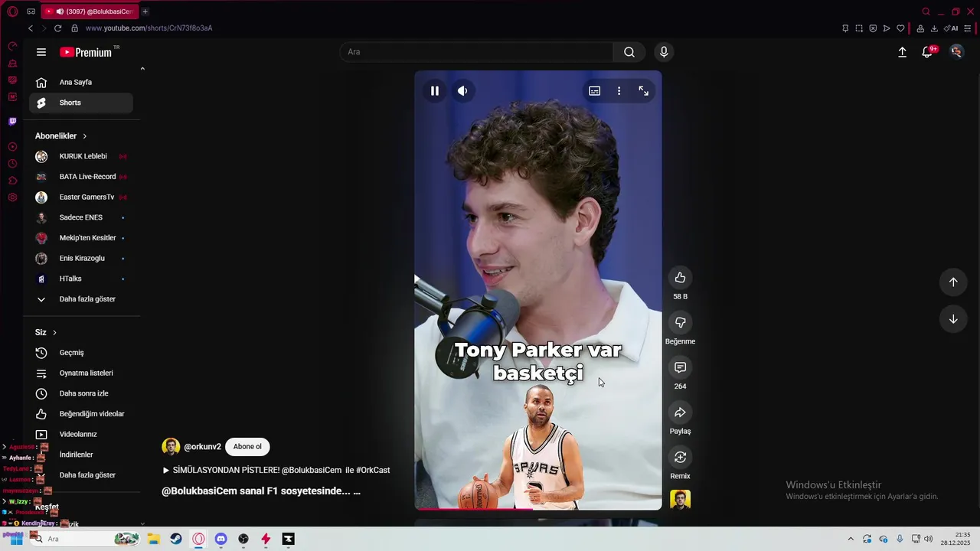This screenshot has width=980, height=551.
Task: Open İndirilenler downloads page
Action: pos(81,455)
